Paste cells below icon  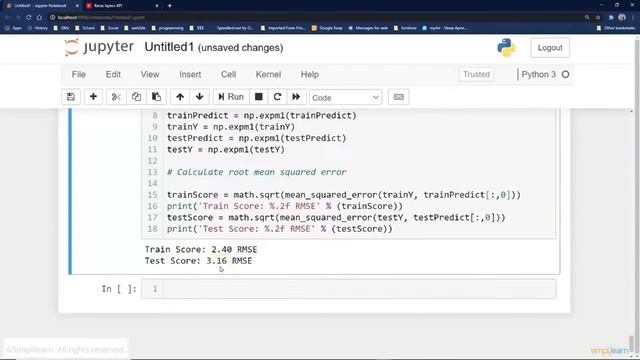click(x=156, y=97)
